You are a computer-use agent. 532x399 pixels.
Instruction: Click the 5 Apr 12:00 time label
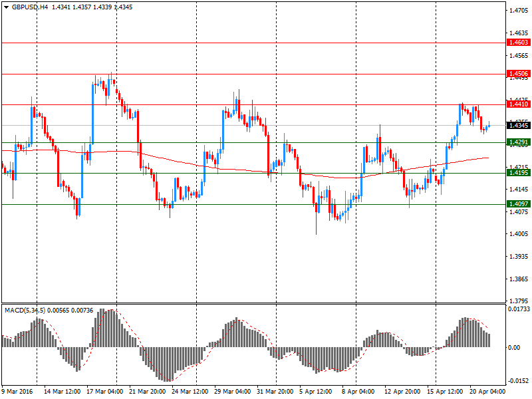(x=315, y=392)
